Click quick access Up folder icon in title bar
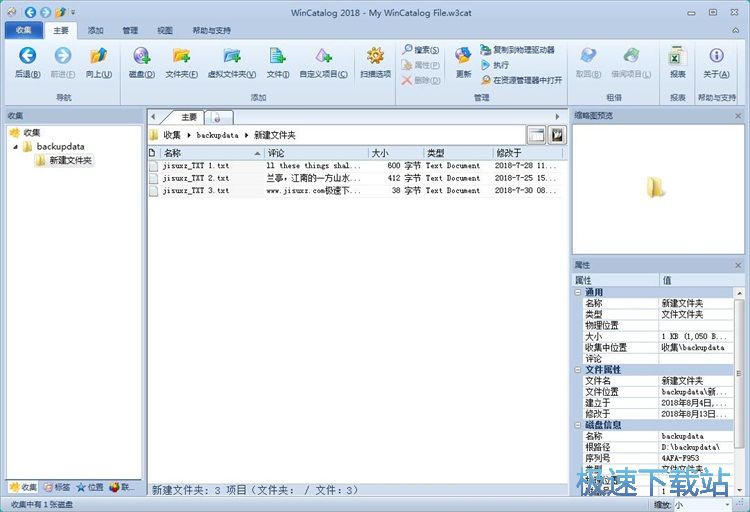This screenshot has height=512, width=750. pyautogui.click(x=61, y=12)
